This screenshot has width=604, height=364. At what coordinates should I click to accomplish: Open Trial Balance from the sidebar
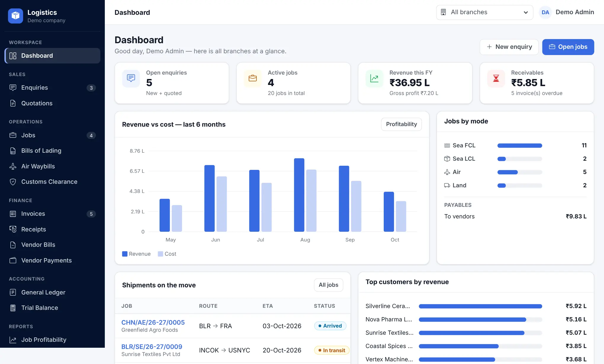click(52, 308)
